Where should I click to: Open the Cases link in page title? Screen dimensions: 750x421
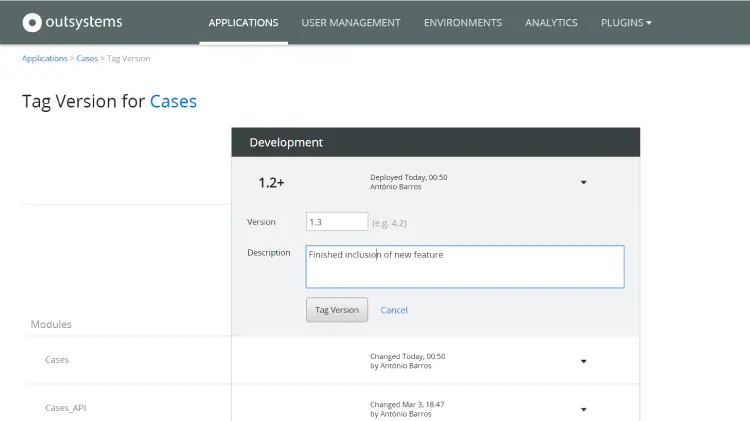coord(173,101)
